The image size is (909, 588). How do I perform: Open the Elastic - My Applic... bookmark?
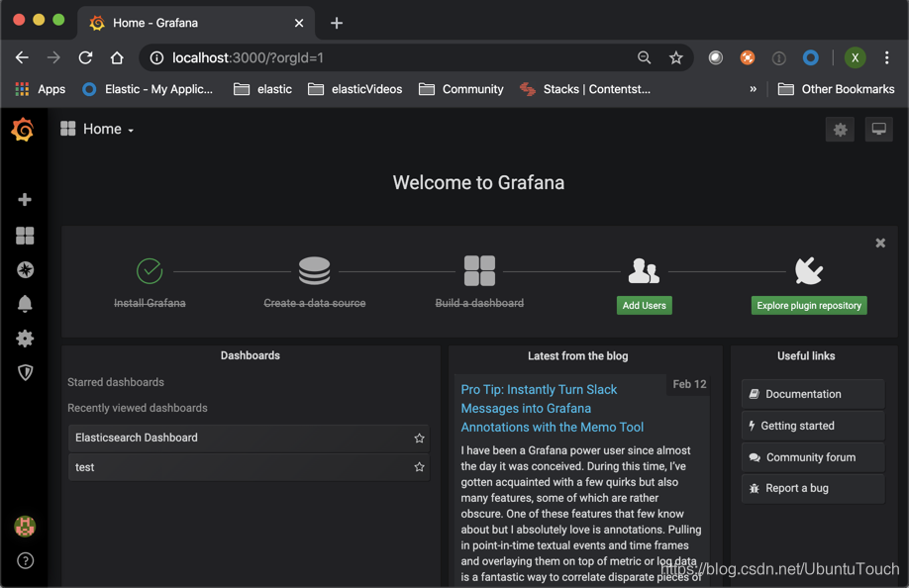[148, 89]
